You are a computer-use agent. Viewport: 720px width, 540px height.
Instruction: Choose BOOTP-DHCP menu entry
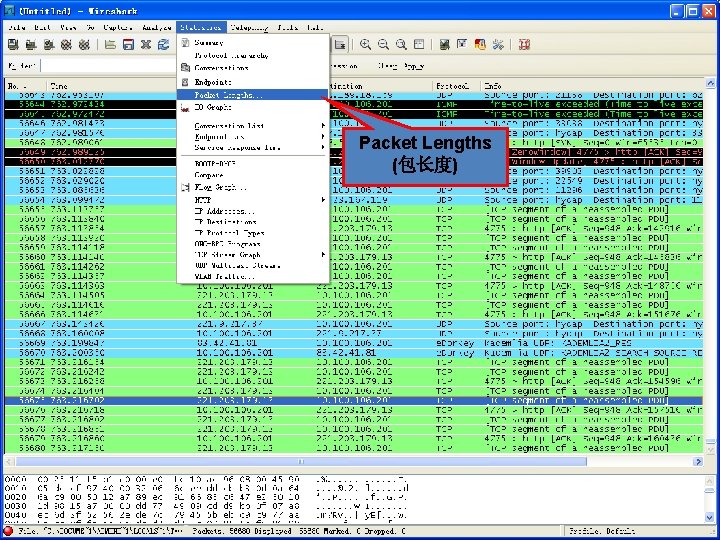253,164
